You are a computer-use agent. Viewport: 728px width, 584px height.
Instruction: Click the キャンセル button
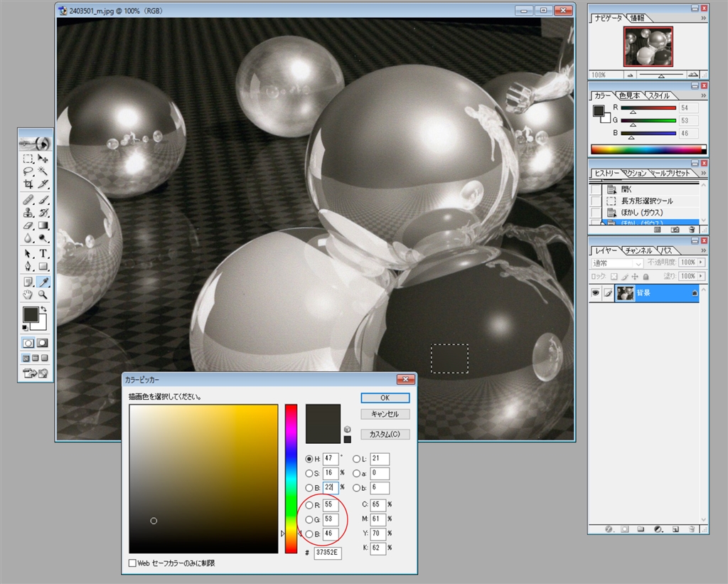[385, 414]
